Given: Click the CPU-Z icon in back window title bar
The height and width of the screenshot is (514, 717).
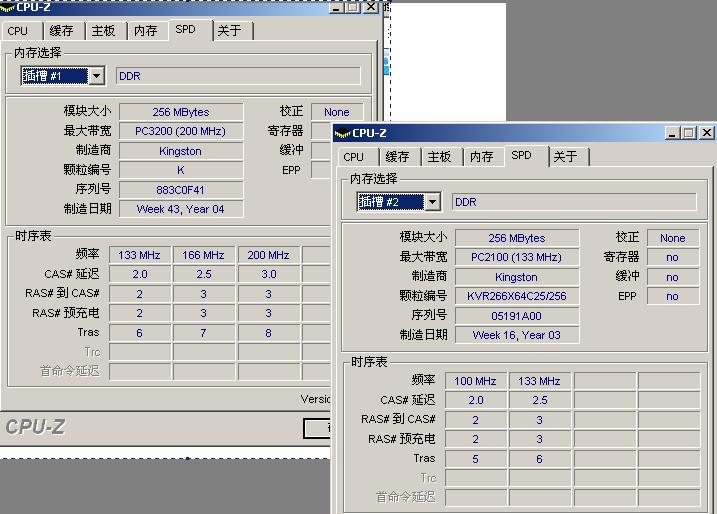Looking at the screenshot, I should click(x=7, y=7).
